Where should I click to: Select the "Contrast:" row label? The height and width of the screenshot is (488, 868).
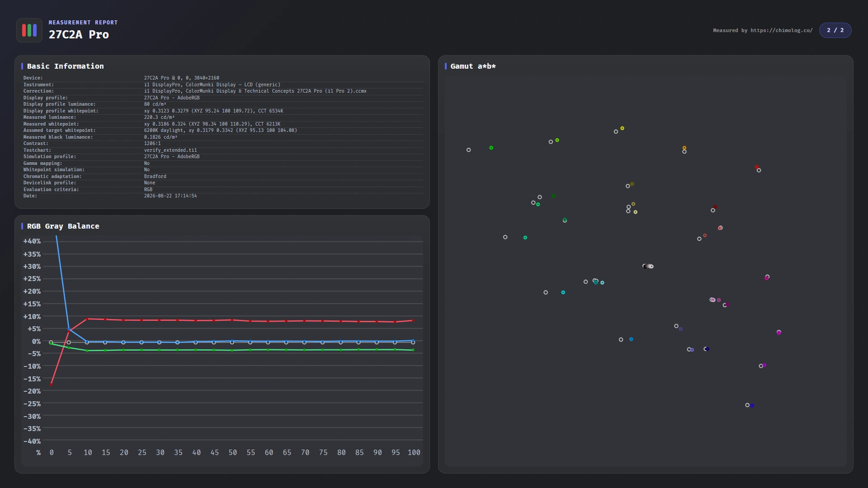pos(36,144)
